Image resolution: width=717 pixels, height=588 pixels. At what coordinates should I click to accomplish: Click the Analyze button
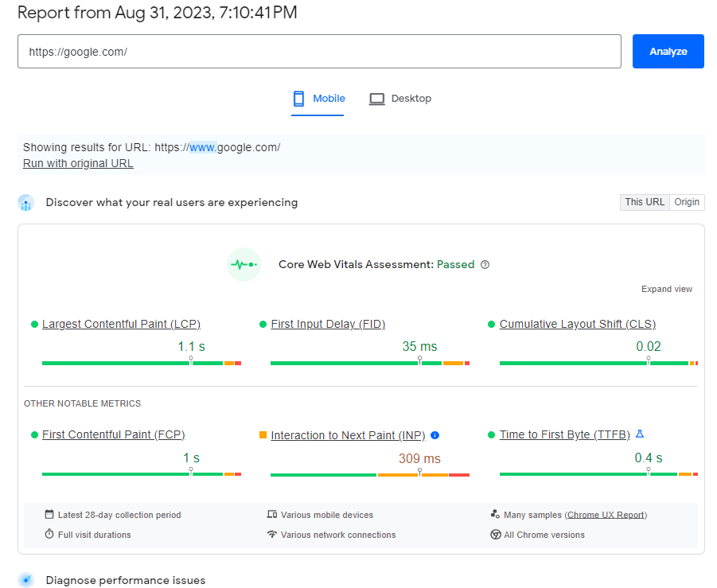668,51
